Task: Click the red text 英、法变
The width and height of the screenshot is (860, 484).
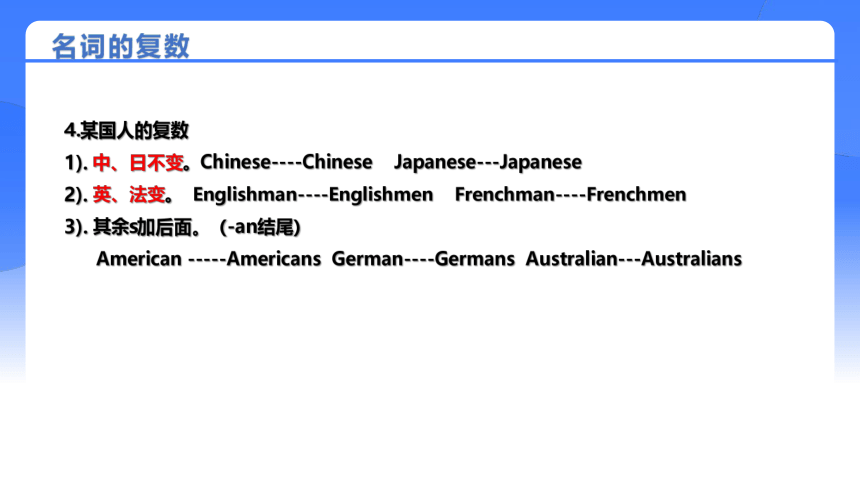Action: point(129,195)
